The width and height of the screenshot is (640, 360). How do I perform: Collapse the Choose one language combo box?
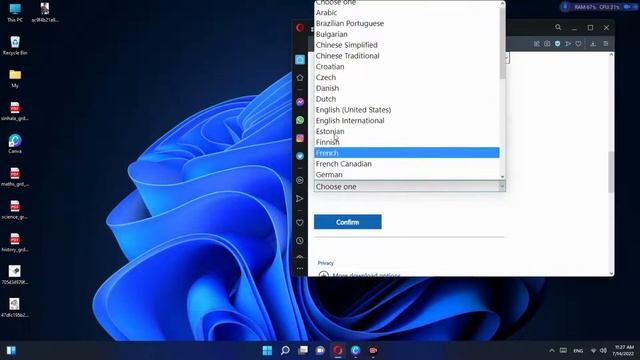click(x=410, y=187)
